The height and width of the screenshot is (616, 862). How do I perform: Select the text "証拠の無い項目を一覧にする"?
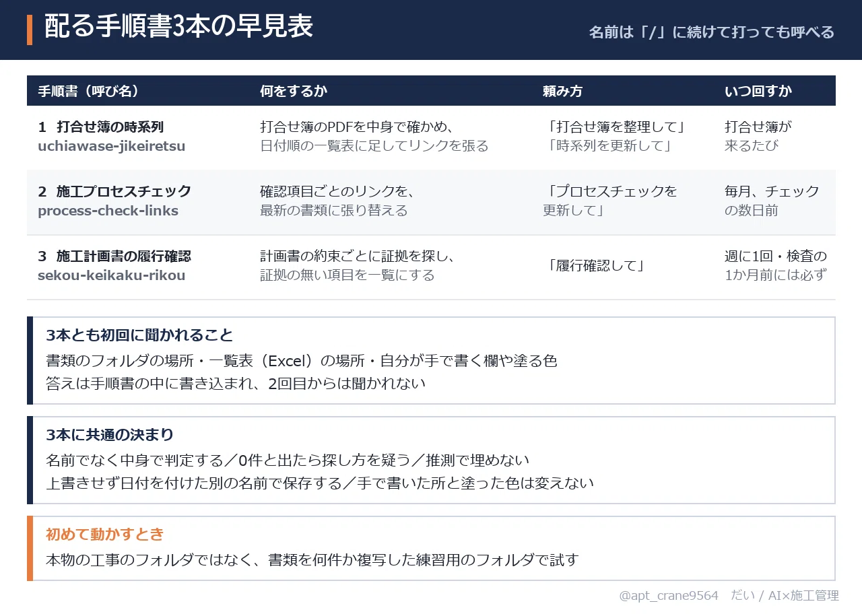tap(347, 275)
